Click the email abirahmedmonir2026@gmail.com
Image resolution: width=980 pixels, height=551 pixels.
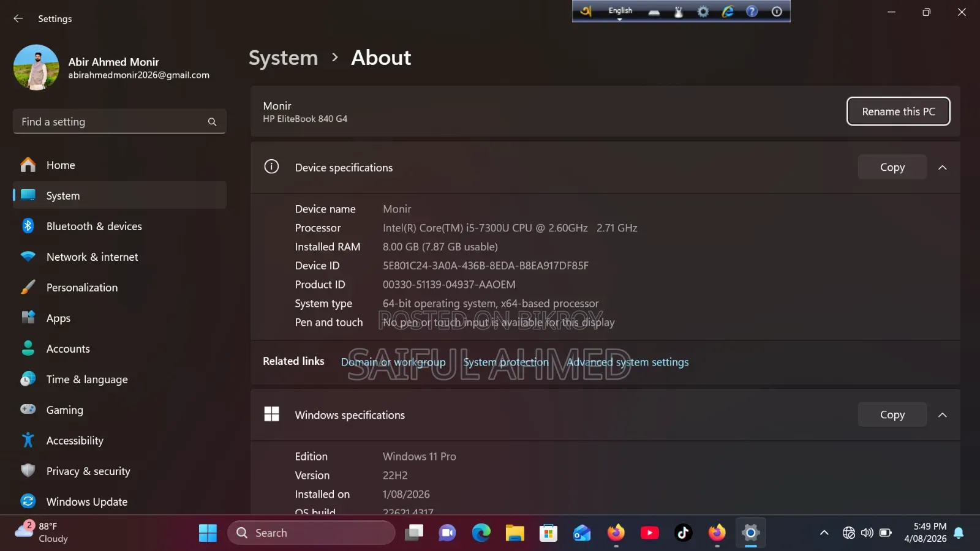139,75
